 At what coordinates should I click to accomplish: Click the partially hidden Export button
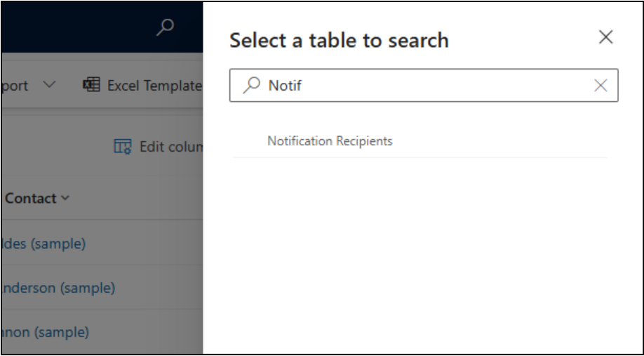click(x=15, y=86)
